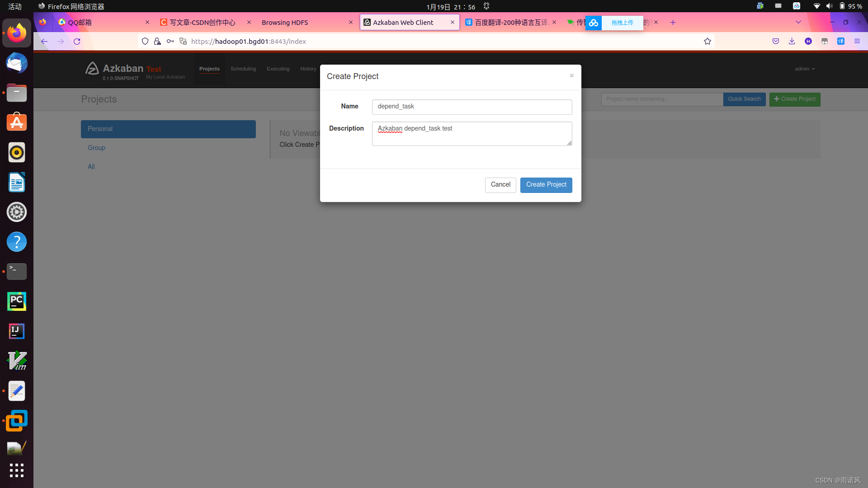The width and height of the screenshot is (868, 488).
Task: Click the project Name input field
Action: 472,107
